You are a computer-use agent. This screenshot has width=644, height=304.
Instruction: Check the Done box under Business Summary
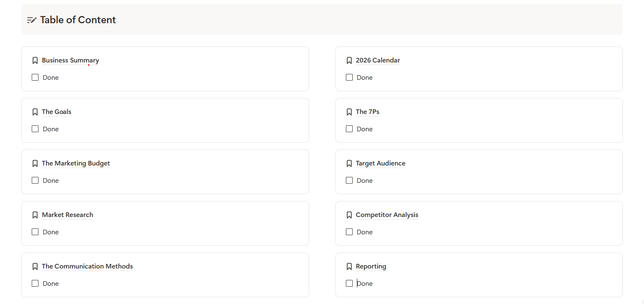pos(35,77)
